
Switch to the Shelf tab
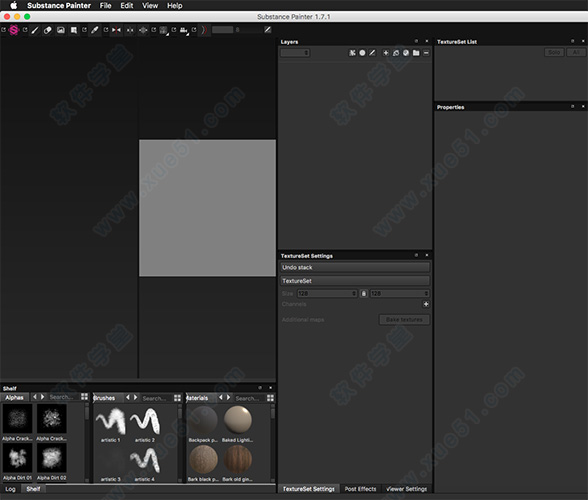click(33, 489)
